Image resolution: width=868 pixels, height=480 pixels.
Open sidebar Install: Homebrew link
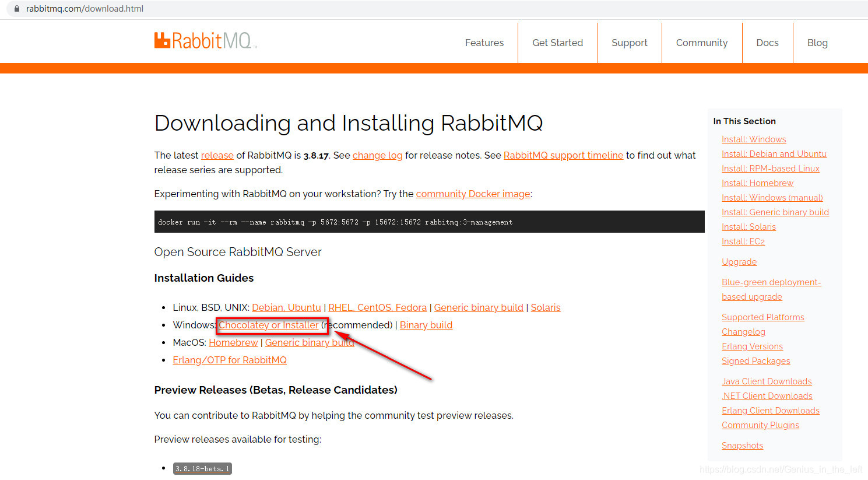pyautogui.click(x=757, y=183)
